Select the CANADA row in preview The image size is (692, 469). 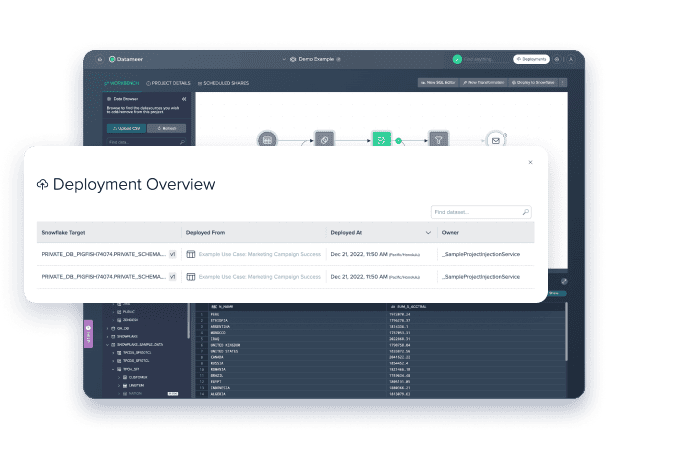[380, 357]
